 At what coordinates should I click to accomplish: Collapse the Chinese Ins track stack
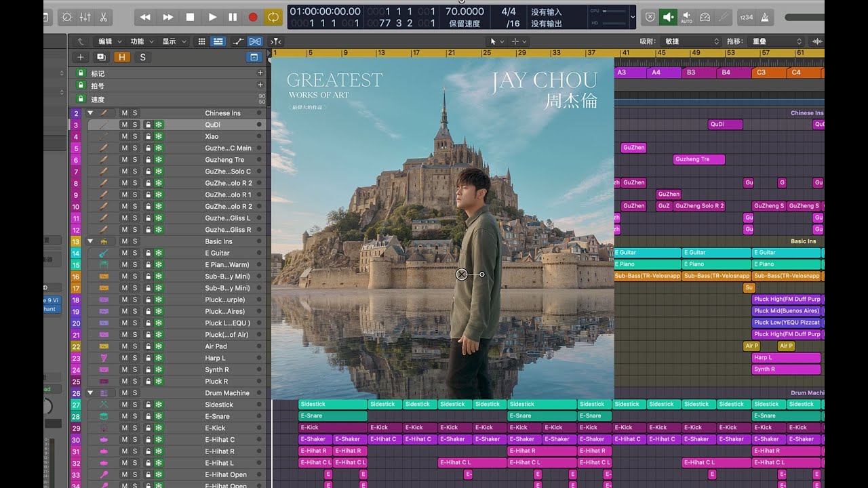point(90,113)
